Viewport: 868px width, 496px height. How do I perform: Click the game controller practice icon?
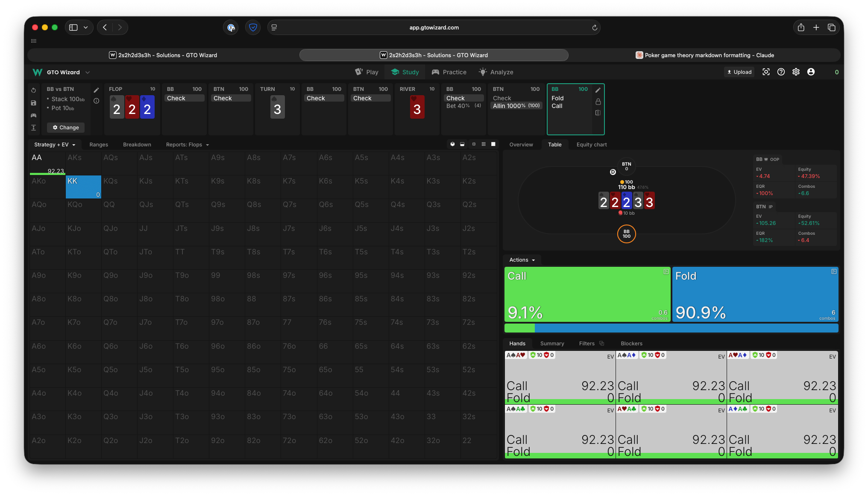34,115
